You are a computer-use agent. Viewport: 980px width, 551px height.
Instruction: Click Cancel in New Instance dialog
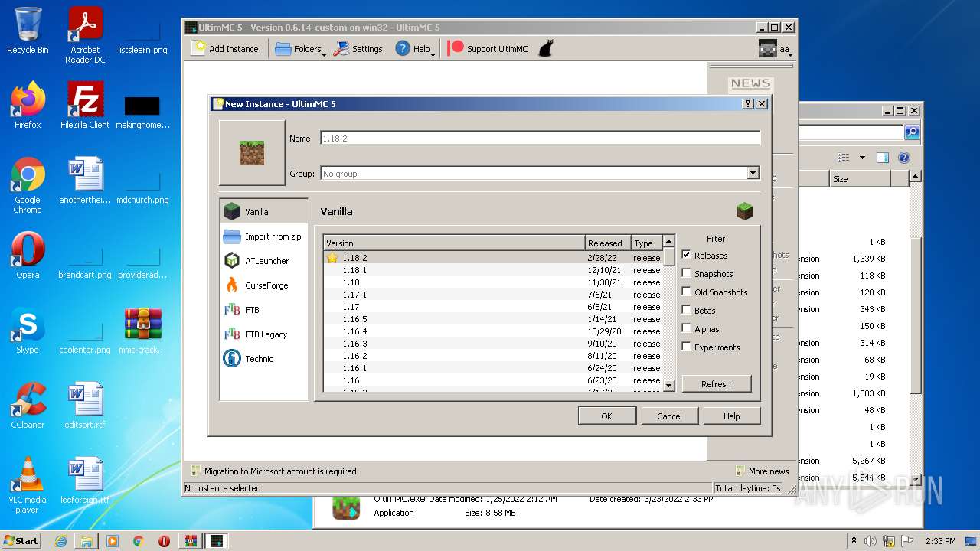pyautogui.click(x=669, y=416)
